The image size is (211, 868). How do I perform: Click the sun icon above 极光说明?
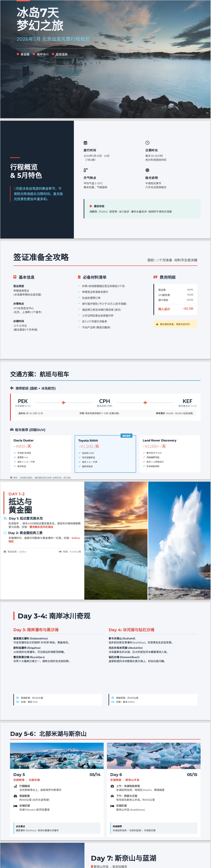(x=147, y=170)
